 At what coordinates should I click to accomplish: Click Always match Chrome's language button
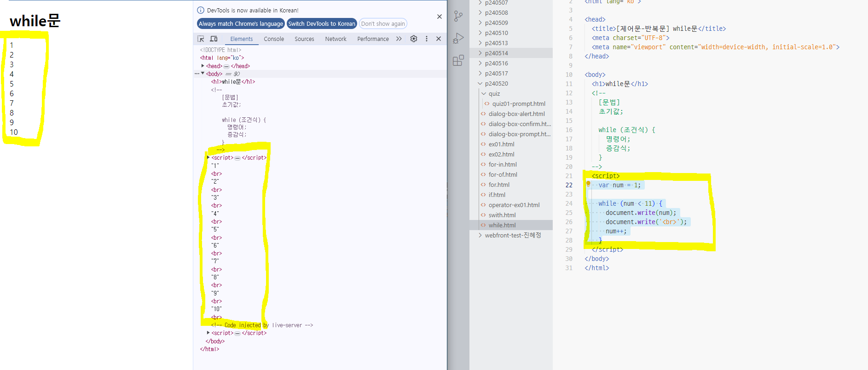241,23
